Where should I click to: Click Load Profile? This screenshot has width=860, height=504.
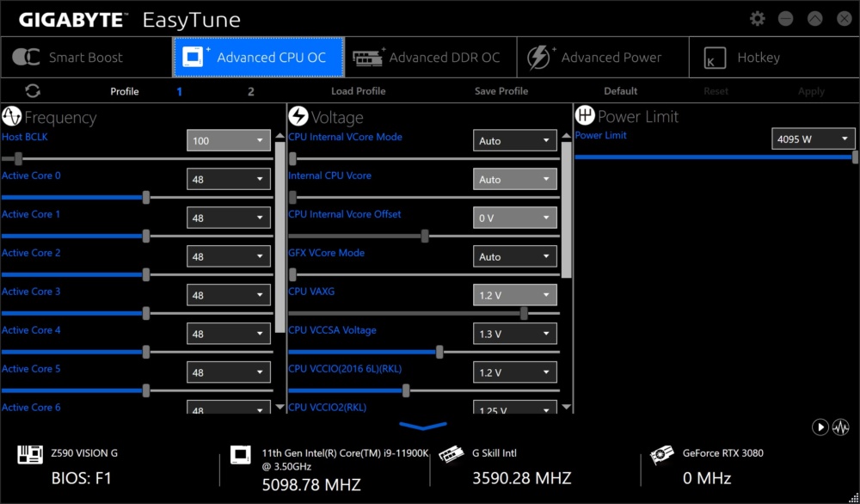(358, 91)
